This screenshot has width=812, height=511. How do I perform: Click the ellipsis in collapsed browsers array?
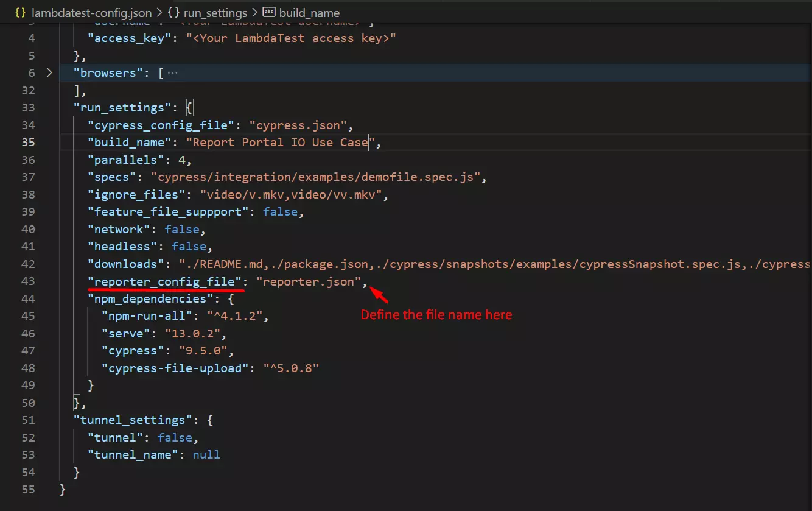tap(172, 73)
